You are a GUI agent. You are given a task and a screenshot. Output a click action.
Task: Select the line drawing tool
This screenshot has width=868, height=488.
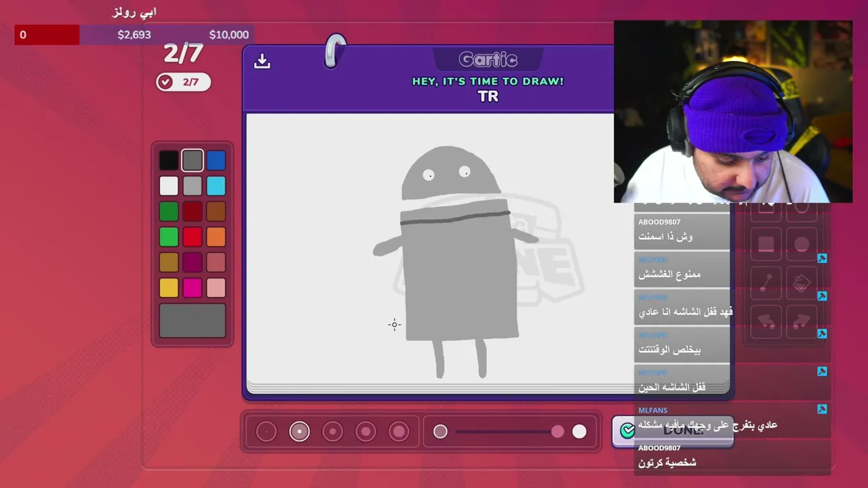pos(766,283)
